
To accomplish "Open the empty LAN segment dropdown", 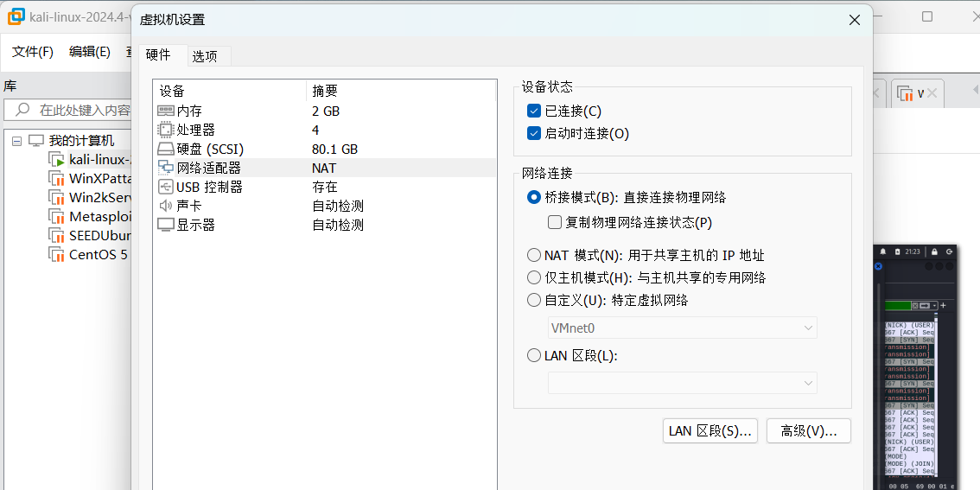I will click(683, 383).
